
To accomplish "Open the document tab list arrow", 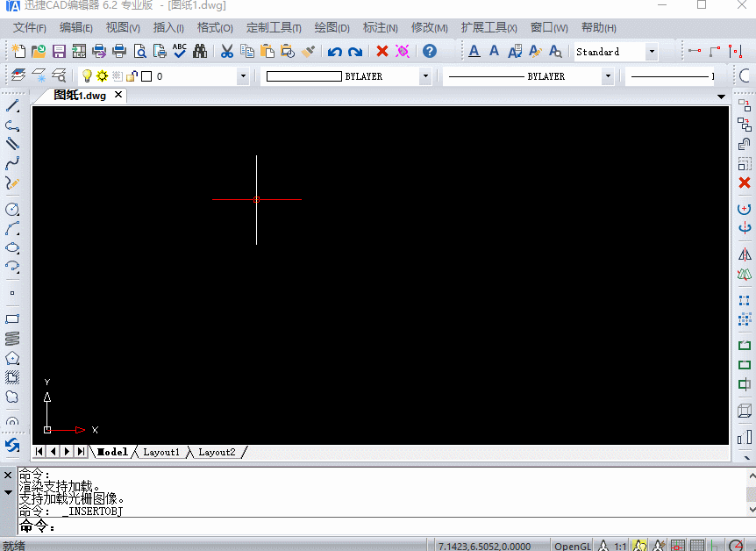I will [x=721, y=97].
